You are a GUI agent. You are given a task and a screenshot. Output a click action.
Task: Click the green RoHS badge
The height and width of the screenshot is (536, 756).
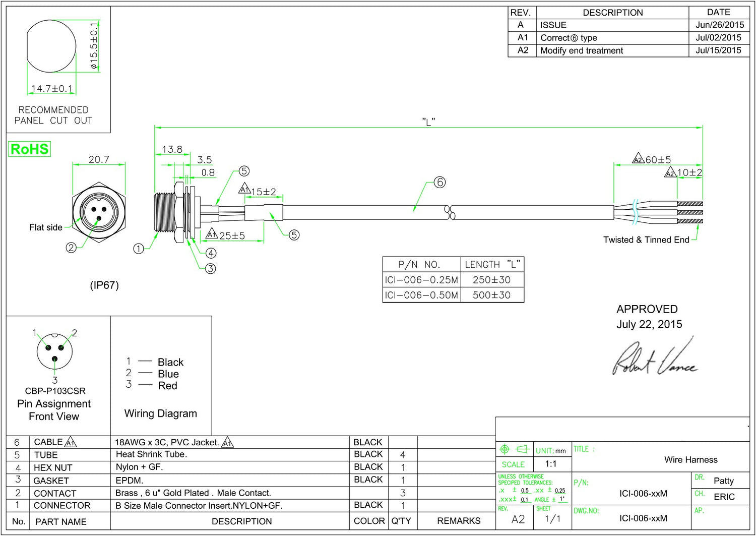[30, 149]
